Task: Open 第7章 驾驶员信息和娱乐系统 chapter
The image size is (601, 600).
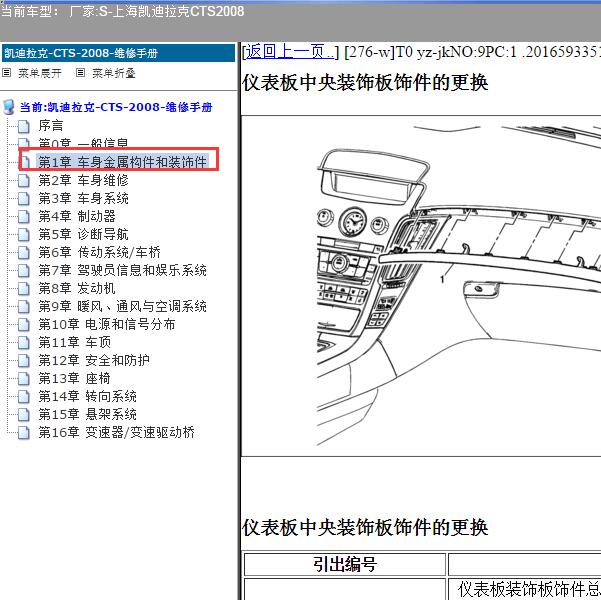Action: click(x=122, y=270)
